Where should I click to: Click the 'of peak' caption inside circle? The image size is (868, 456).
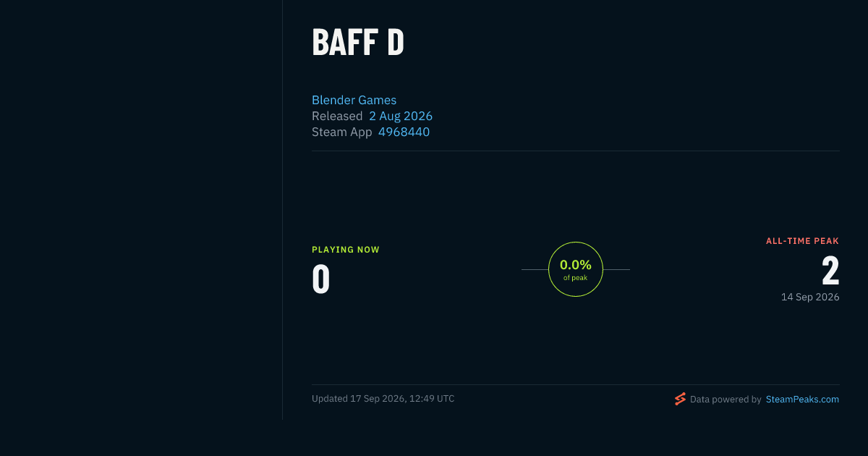[x=576, y=278]
